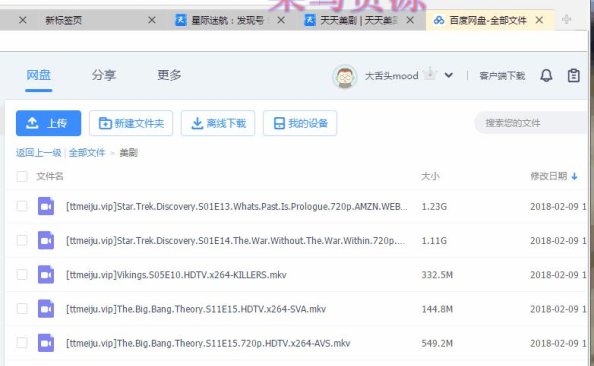This screenshot has width=594, height=366.
Task: Open the 分享 navigation tab
Action: tap(104, 75)
